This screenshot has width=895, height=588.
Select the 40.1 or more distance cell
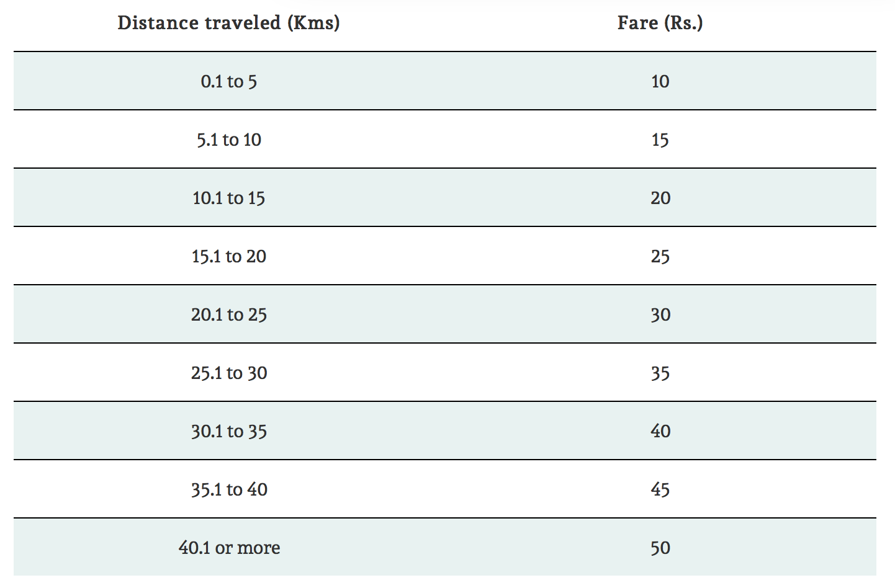pyautogui.click(x=228, y=548)
